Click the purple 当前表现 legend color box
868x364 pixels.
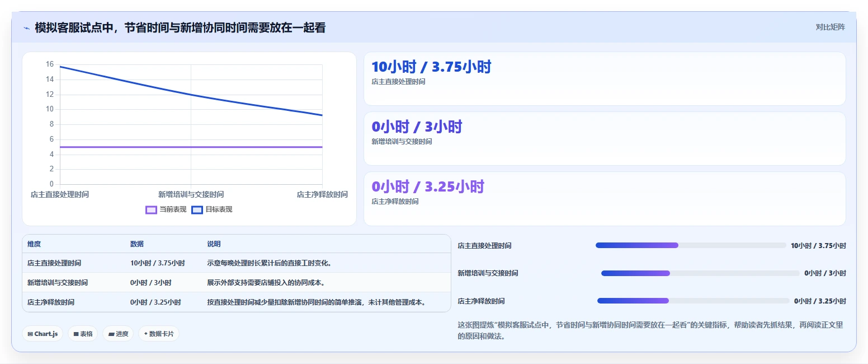(x=151, y=210)
